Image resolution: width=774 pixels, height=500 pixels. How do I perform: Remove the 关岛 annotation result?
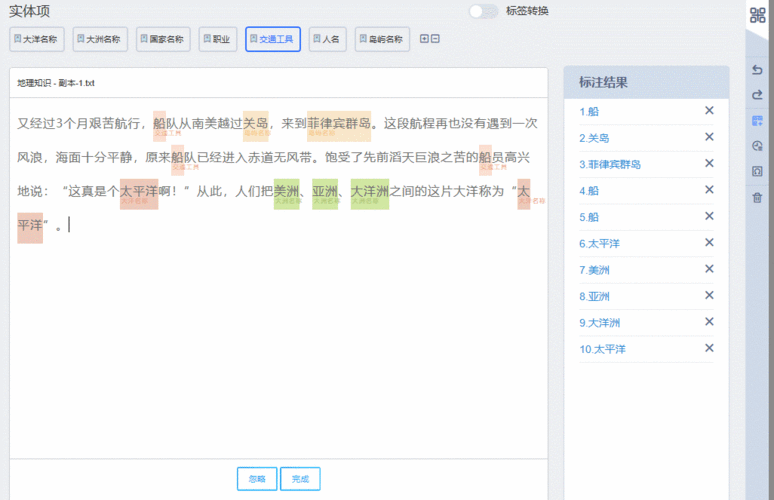(709, 137)
